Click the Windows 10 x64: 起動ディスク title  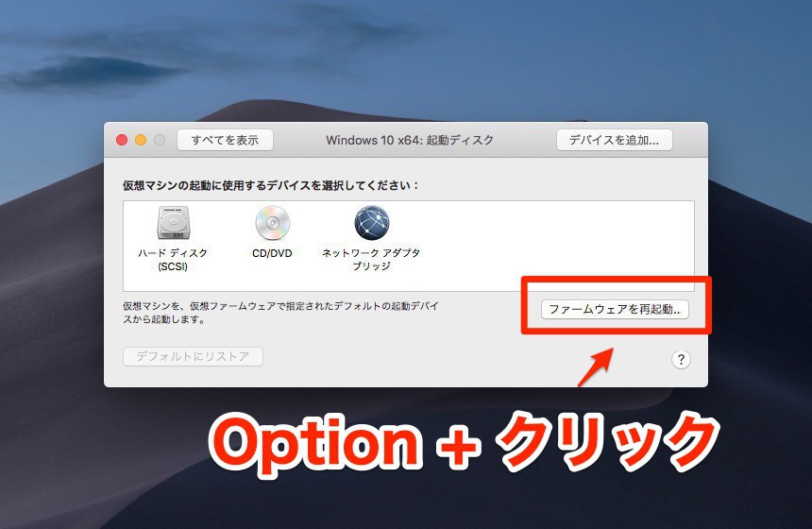pyautogui.click(x=410, y=140)
